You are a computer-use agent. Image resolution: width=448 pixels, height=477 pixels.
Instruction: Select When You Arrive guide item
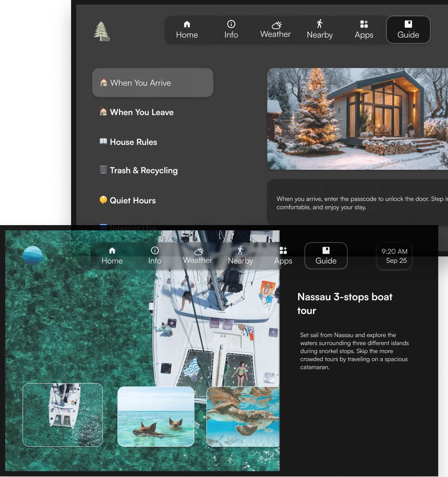153,83
